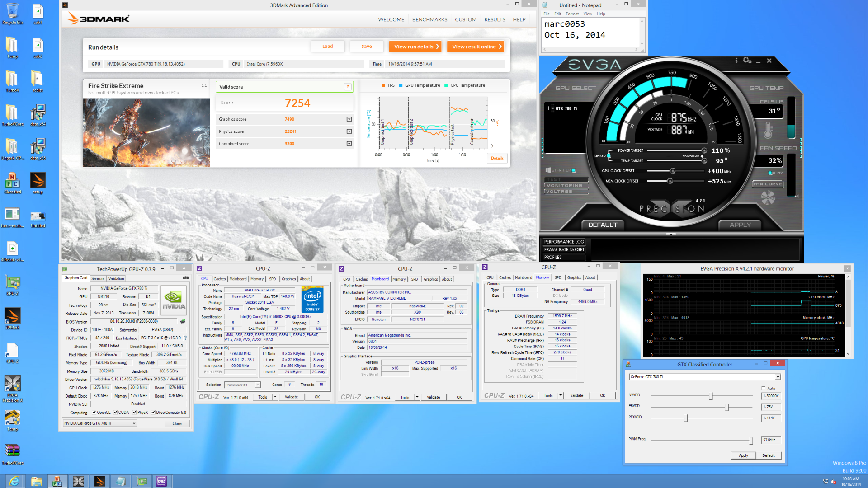
Task: Switch to CPU-Z taskbar button
Action: pos(161,481)
